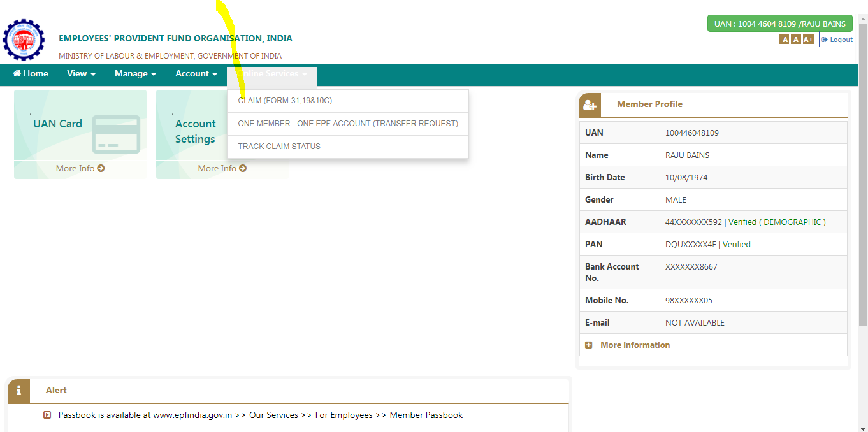Increase font size with A+ button
Viewport: 868px width, 432px height.
(x=808, y=40)
